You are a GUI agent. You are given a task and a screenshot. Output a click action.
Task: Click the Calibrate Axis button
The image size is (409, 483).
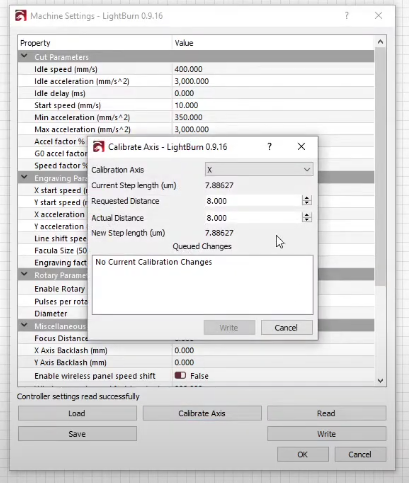202,413
